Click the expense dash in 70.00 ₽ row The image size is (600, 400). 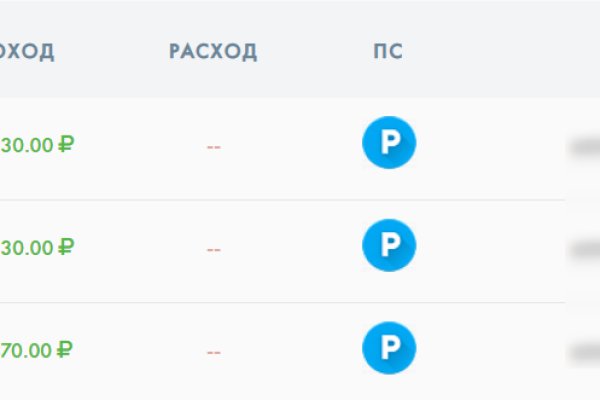pyautogui.click(x=213, y=352)
